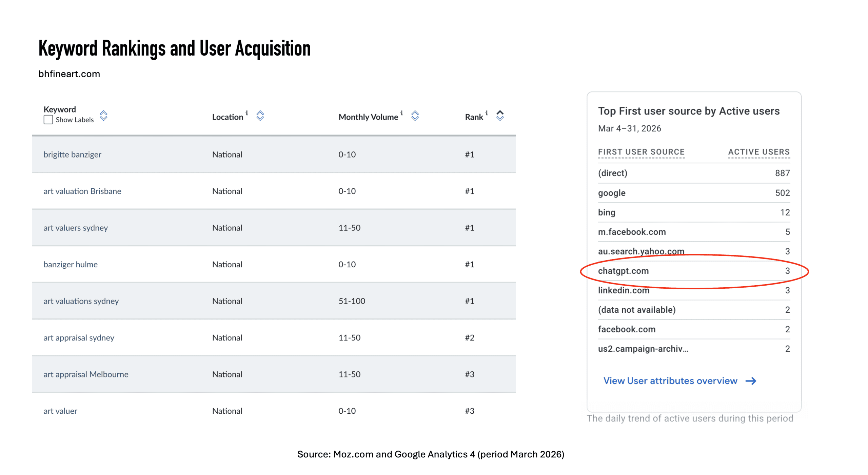Open the 'art valuations sydney' keyword link
Image resolution: width=868 pixels, height=475 pixels.
coord(81,301)
